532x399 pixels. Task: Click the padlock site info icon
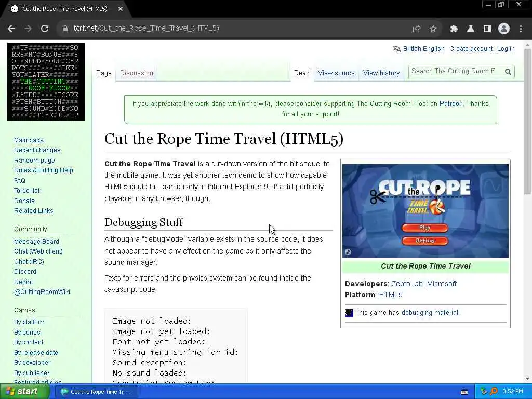(65, 29)
